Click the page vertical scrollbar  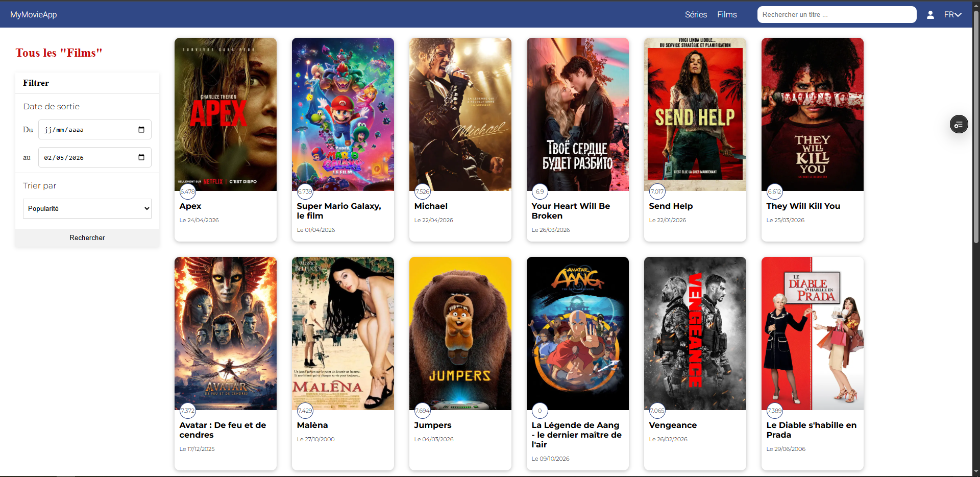point(976,238)
